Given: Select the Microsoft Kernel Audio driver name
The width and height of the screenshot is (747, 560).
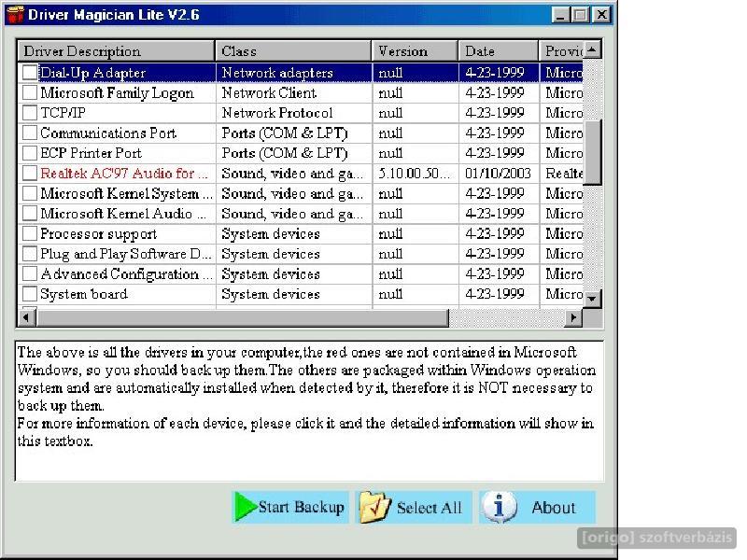Looking at the screenshot, I should coord(123,214).
